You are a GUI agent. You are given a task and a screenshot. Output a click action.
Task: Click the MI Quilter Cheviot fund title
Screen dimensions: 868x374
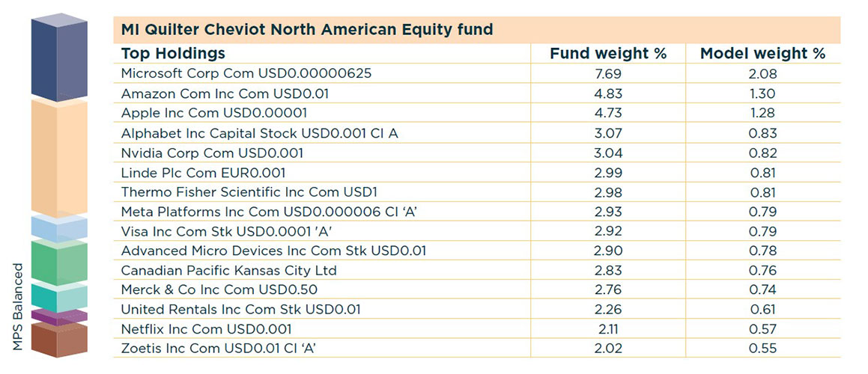click(x=307, y=30)
